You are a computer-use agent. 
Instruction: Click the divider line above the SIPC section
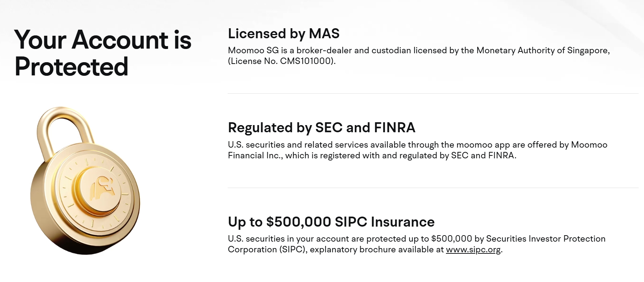pos(433,188)
